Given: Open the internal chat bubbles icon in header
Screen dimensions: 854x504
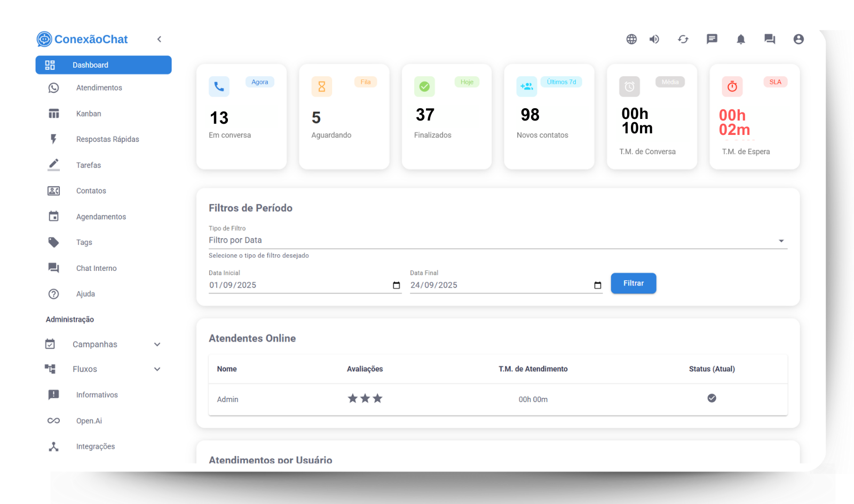Looking at the screenshot, I should click(770, 39).
